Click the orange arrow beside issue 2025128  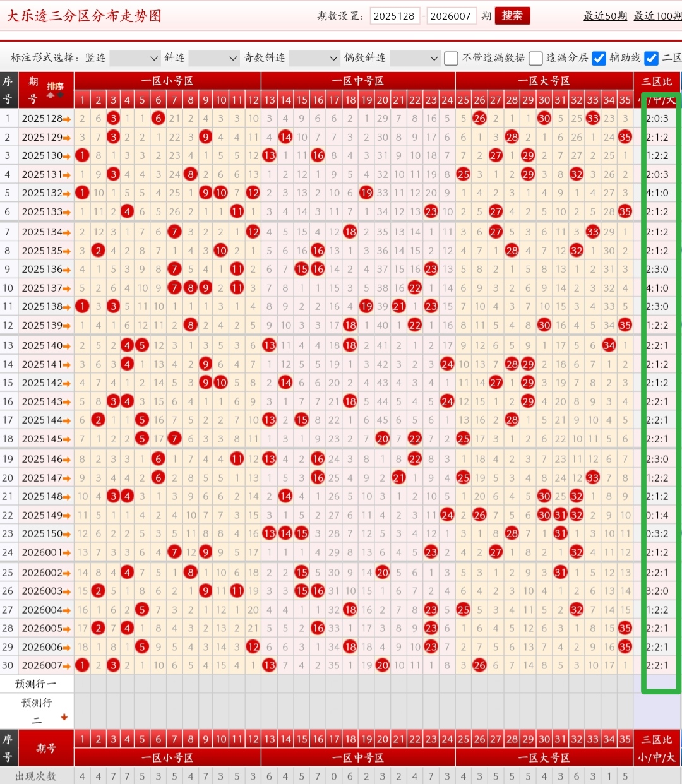click(67, 119)
